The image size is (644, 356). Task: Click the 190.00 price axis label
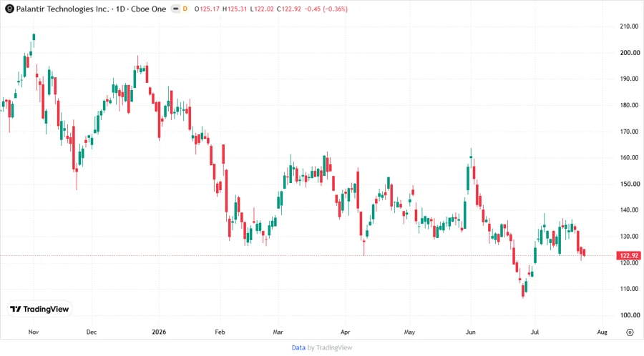630,79
